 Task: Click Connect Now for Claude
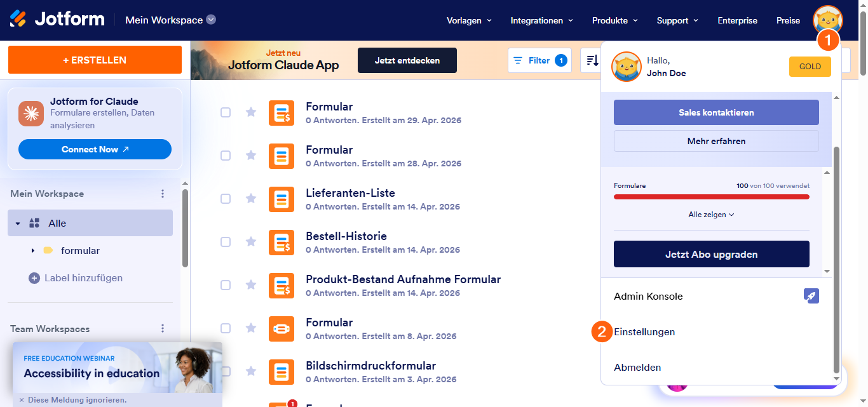(95, 149)
